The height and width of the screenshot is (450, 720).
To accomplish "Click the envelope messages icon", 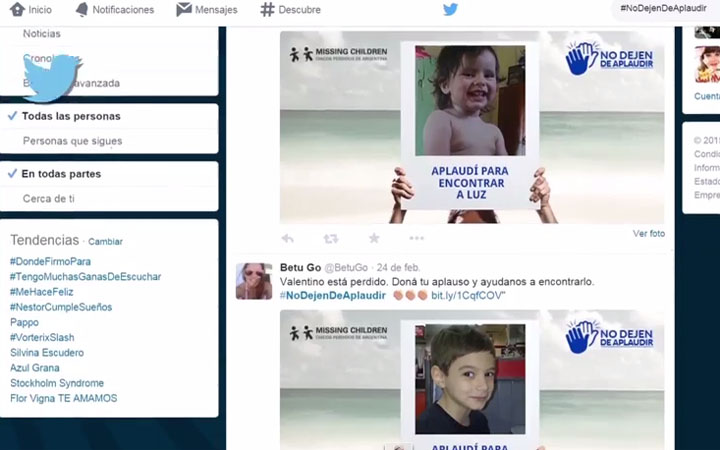I will click(x=184, y=9).
